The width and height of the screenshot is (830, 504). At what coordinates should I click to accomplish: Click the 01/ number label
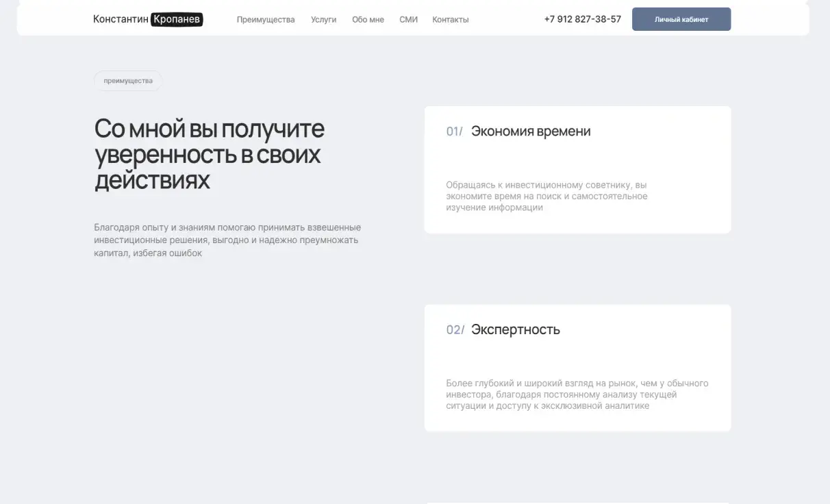point(455,131)
